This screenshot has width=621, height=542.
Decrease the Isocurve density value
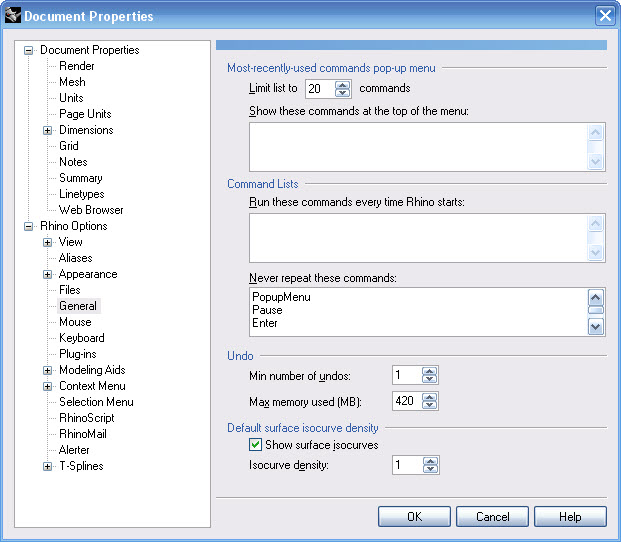430,470
